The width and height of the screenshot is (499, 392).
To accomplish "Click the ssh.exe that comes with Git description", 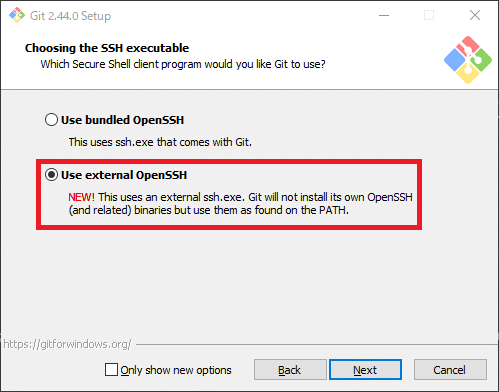I will point(160,142).
